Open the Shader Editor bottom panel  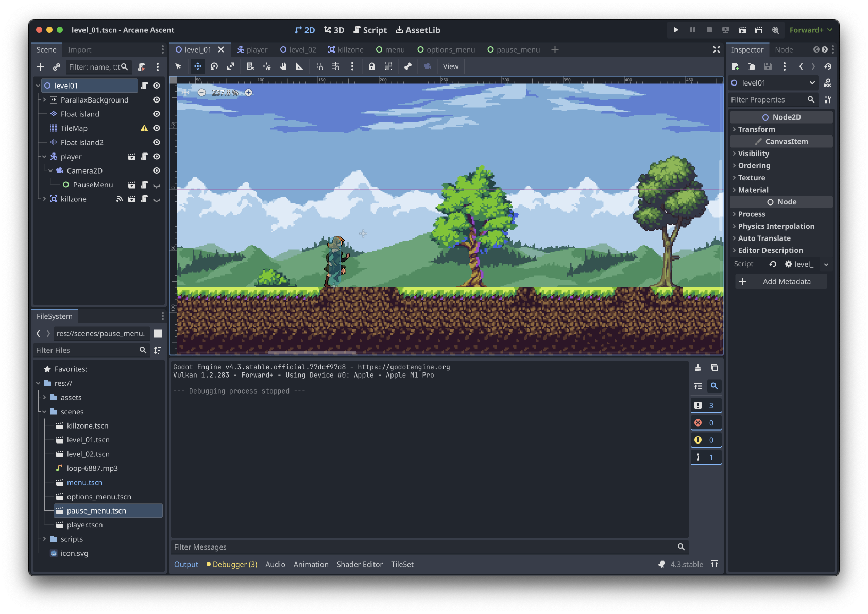point(360,564)
